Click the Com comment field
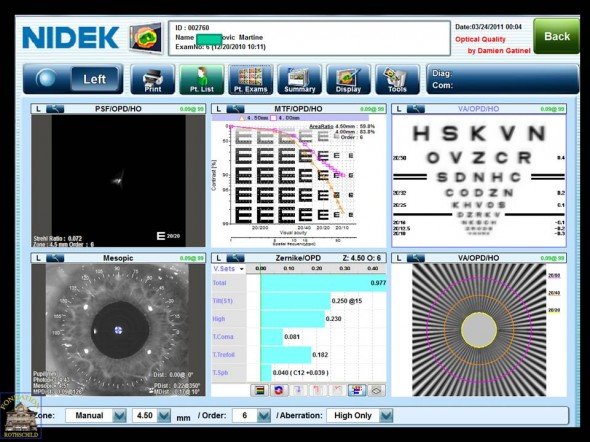 (x=502, y=85)
